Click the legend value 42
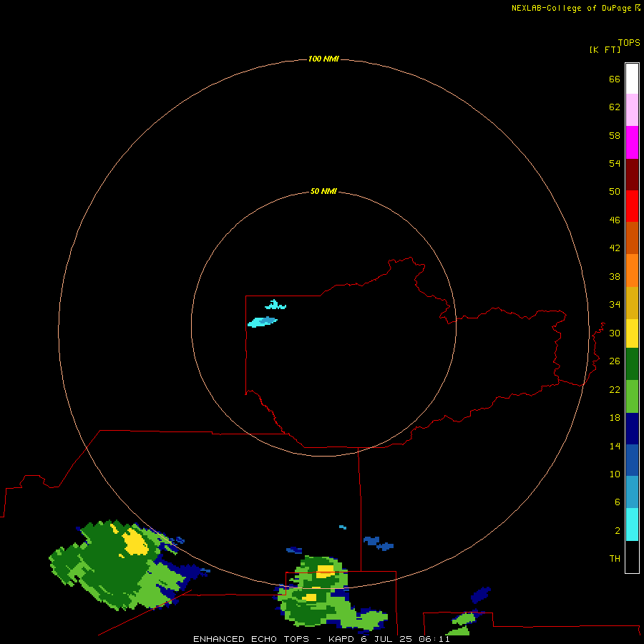644x644 pixels. (x=615, y=248)
